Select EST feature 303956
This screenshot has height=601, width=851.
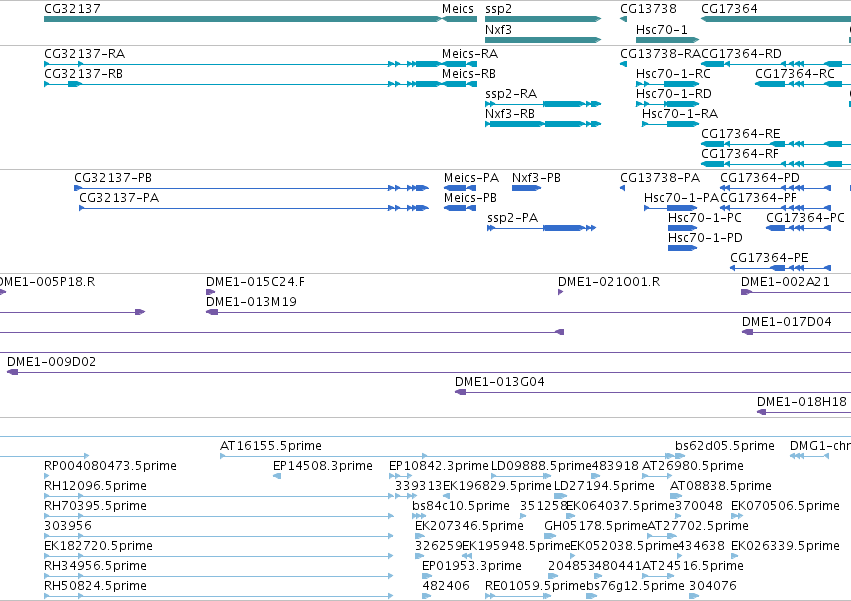[x=68, y=526]
